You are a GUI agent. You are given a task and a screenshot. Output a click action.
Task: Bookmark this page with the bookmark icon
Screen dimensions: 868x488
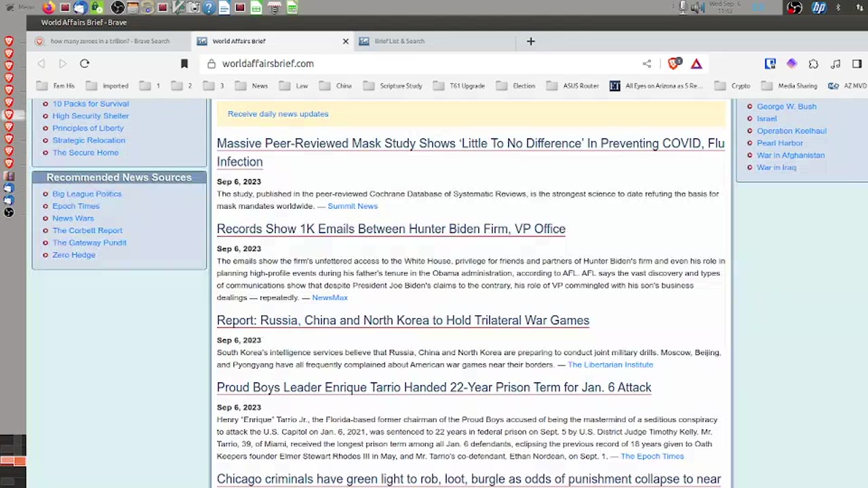[184, 64]
